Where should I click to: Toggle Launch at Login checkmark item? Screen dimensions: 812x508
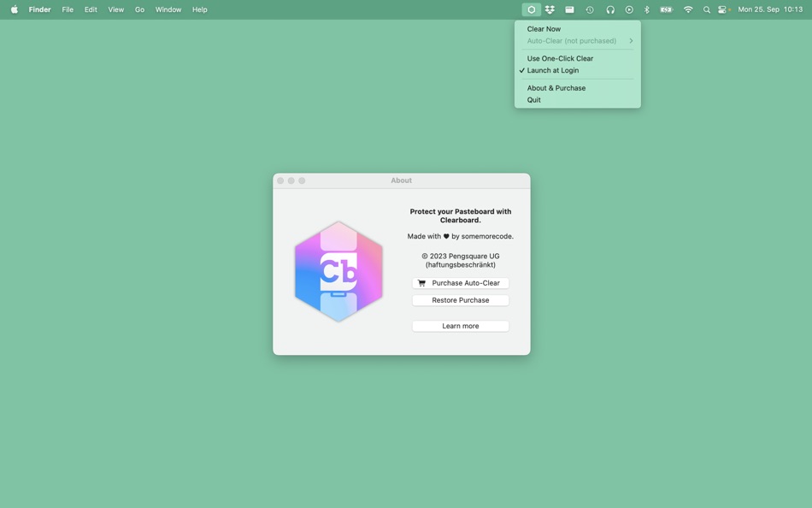pyautogui.click(x=578, y=70)
